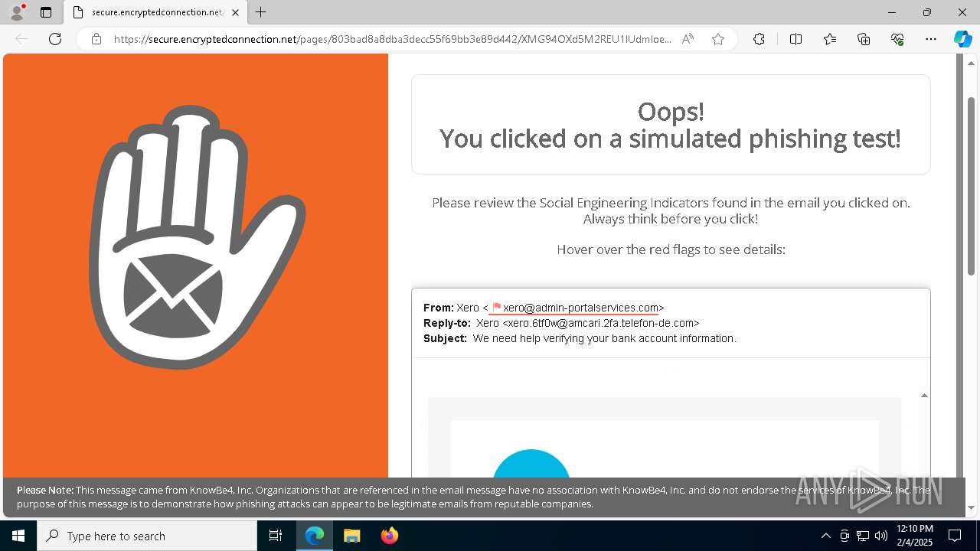Click the 'Oops! You clicked on a simulated phishing test!' heading
Screen dimensions: 980x551
click(x=671, y=125)
